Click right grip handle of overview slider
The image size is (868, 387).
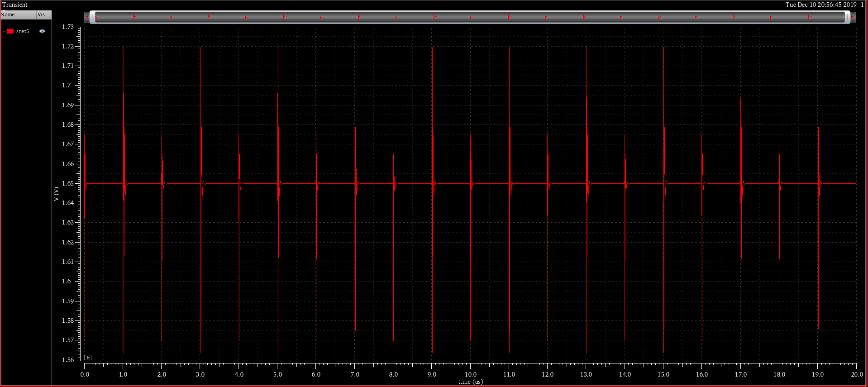point(847,17)
